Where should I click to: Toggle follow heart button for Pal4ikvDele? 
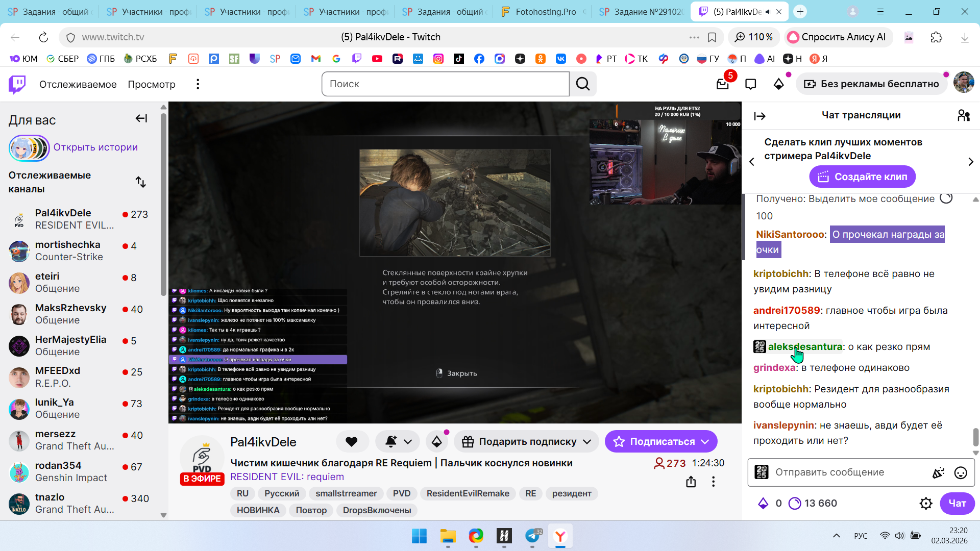coord(352,442)
